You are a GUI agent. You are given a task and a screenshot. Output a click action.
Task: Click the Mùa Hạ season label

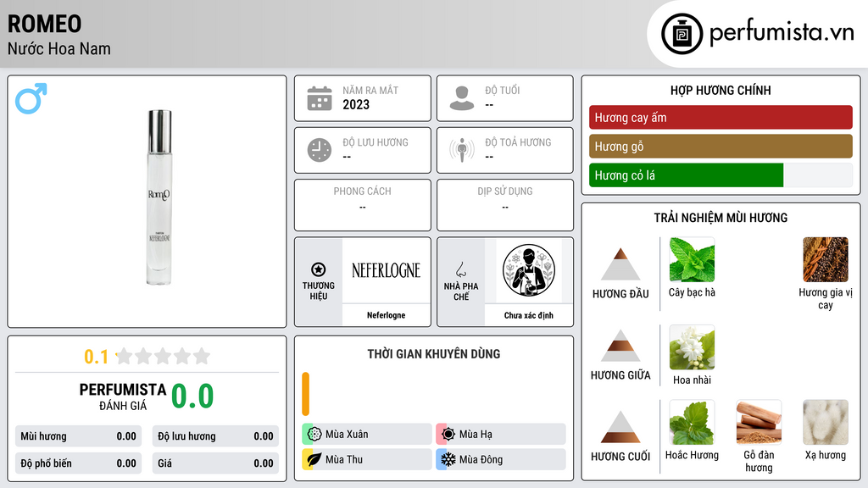point(476,435)
